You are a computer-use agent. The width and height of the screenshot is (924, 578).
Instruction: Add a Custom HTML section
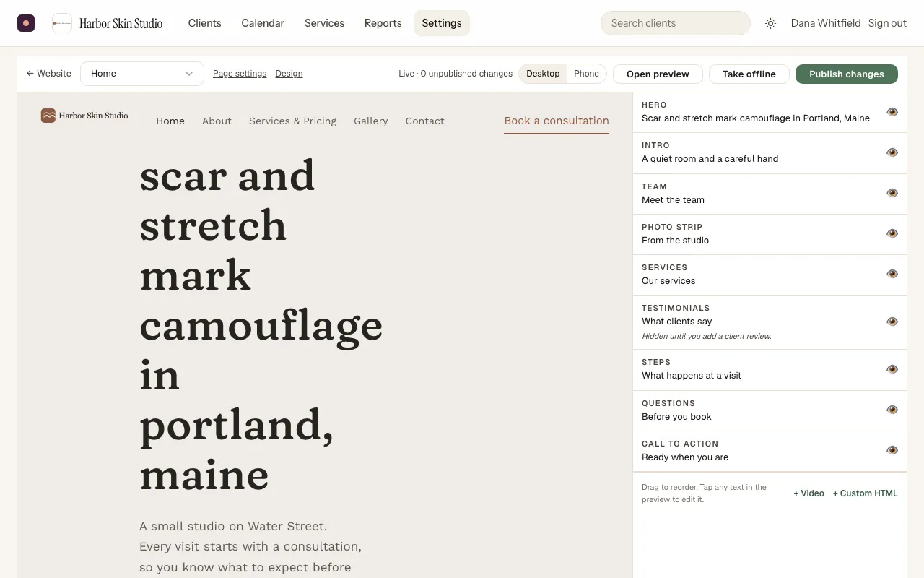[865, 493]
